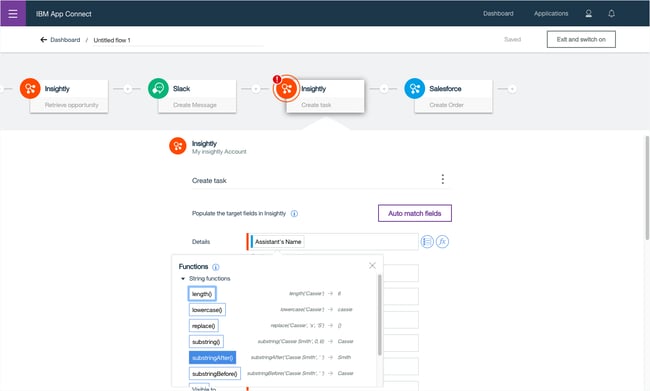Click the Create task heading

209,181
